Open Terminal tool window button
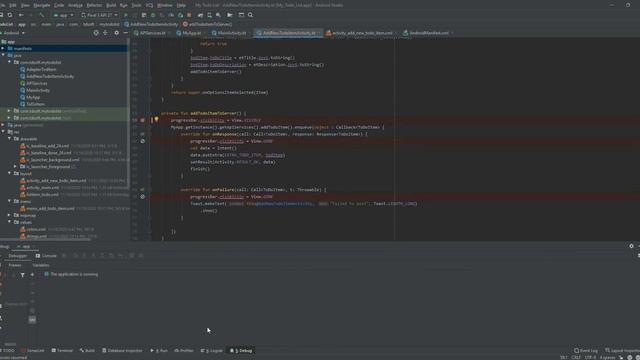Image resolution: width=640 pixels, height=360 pixels. click(62, 351)
